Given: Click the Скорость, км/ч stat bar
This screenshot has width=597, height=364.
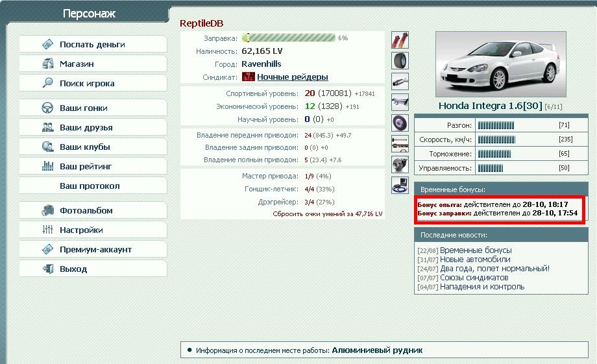Looking at the screenshot, I should click(496, 140).
